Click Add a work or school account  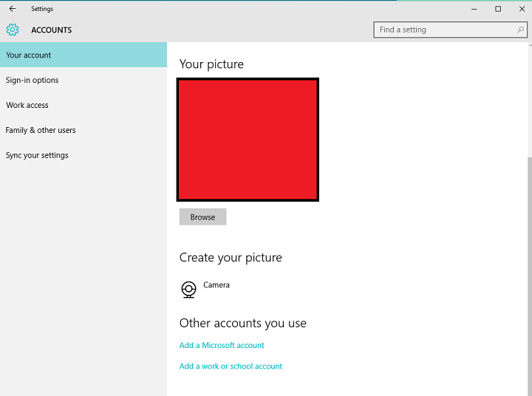[x=231, y=366]
